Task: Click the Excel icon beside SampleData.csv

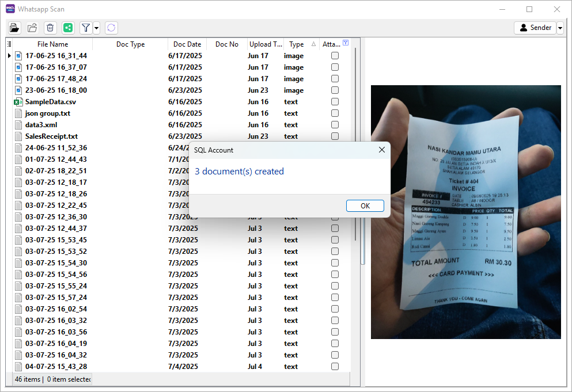Action: pos(18,102)
